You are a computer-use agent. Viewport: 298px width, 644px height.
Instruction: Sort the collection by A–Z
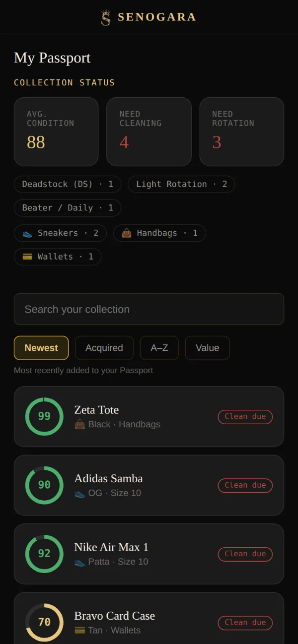click(159, 348)
